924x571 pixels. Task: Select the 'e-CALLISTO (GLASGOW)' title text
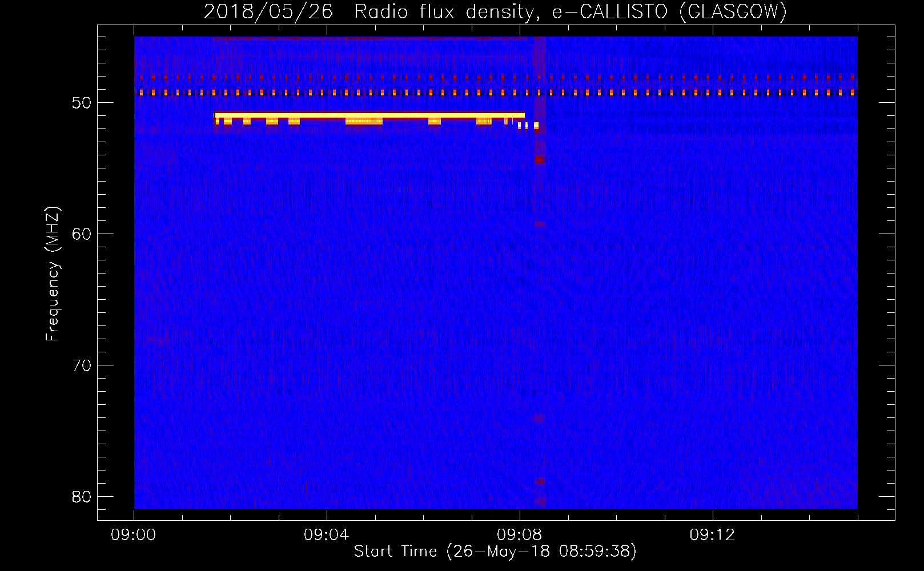click(x=669, y=11)
